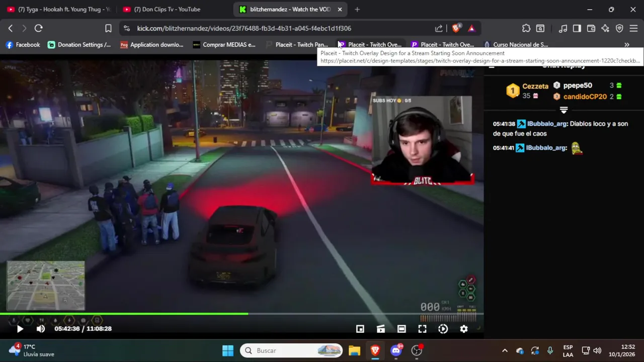
Task: Open Brave Playlist music note icon
Action: point(563,29)
